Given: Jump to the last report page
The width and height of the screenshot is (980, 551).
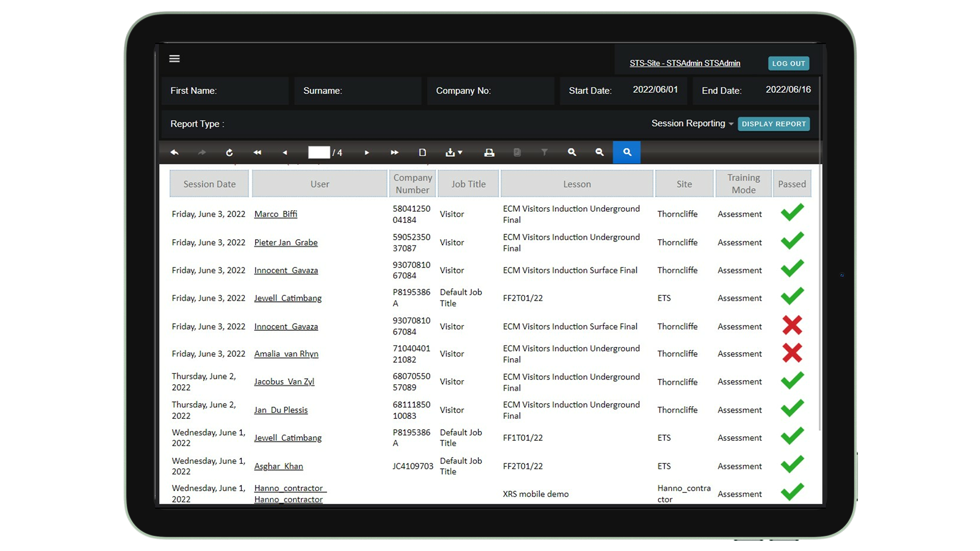Looking at the screenshot, I should [395, 153].
